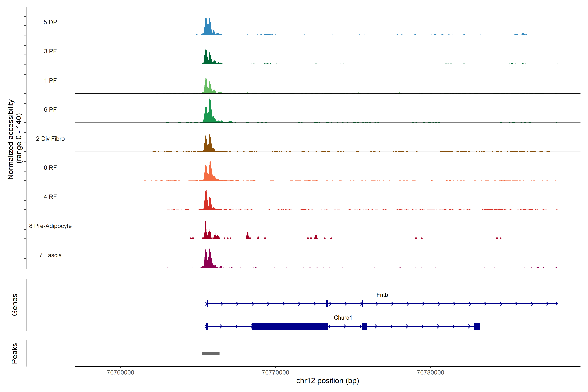The image size is (588, 392).
Task: Click the 4 RF track label
Action: click(50, 197)
